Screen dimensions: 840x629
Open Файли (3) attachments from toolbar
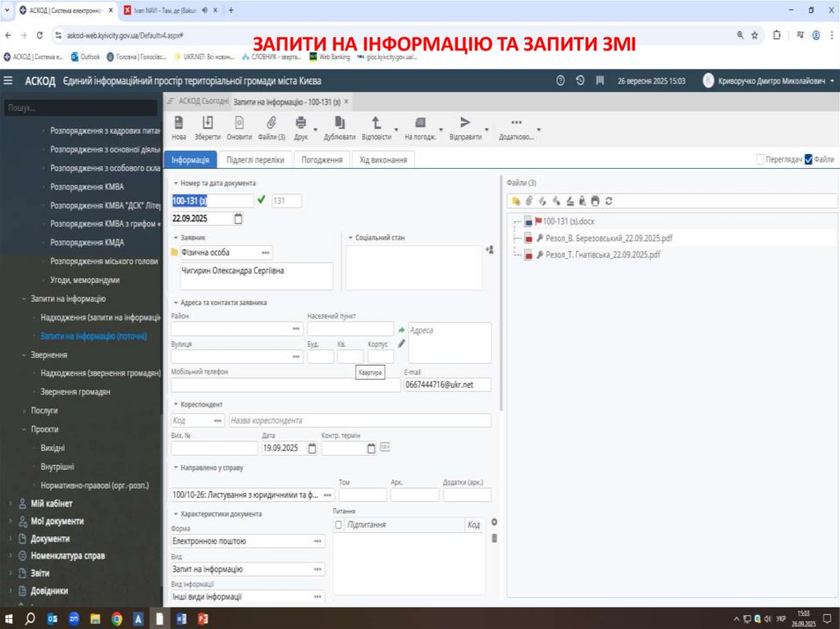(x=272, y=123)
